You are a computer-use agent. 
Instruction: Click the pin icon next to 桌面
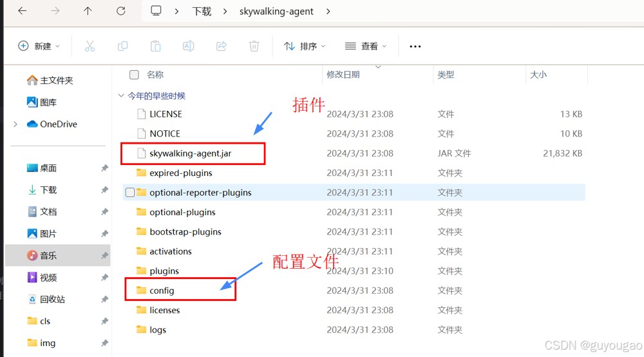(x=104, y=168)
